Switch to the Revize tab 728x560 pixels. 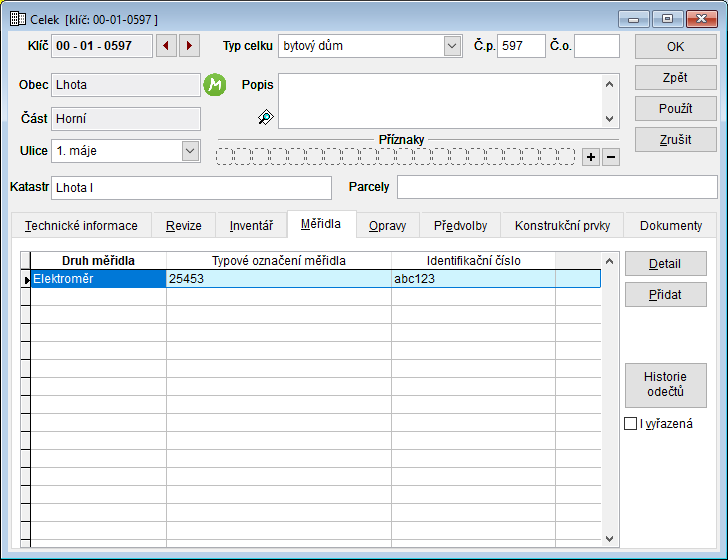click(183, 226)
